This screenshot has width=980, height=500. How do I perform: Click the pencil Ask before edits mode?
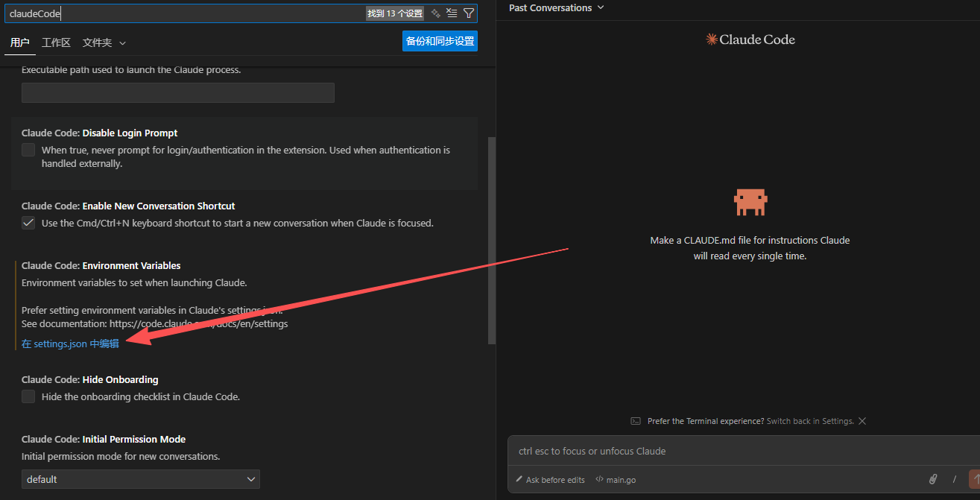point(550,480)
